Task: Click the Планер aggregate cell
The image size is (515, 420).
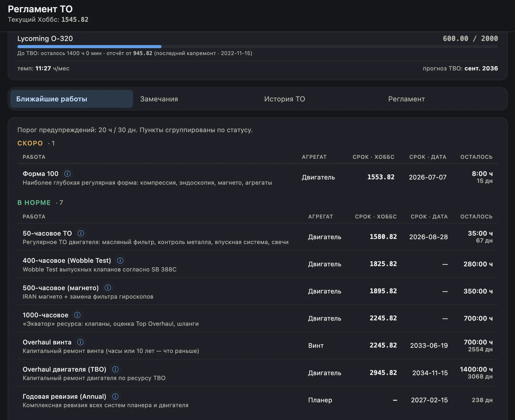Action: tap(320, 400)
